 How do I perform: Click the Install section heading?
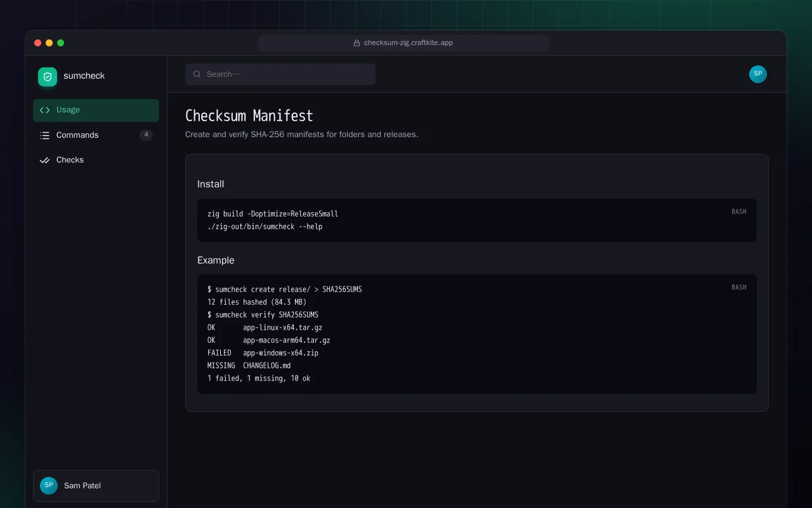pyautogui.click(x=211, y=184)
